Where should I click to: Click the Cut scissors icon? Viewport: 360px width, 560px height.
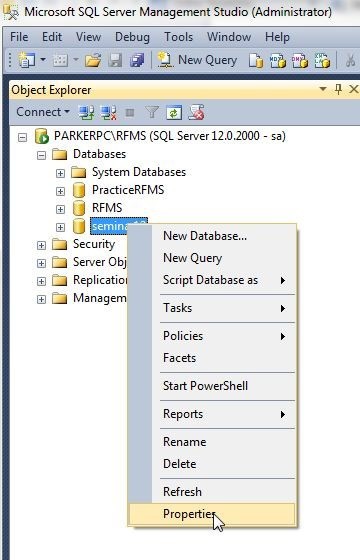click(x=351, y=60)
